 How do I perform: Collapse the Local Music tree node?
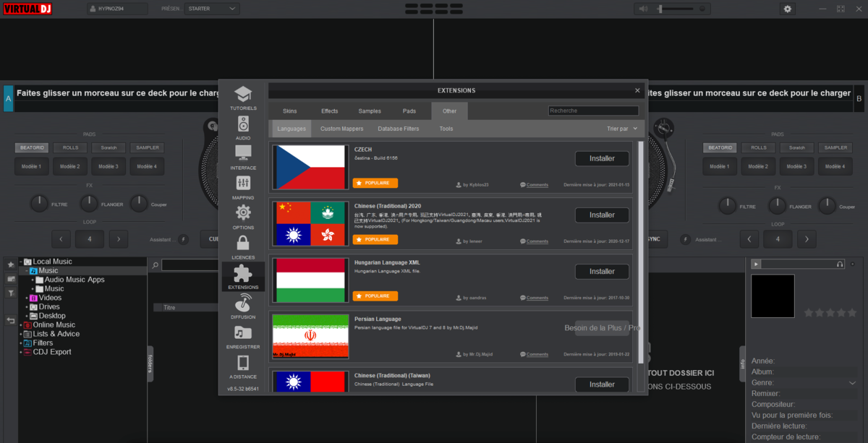pyautogui.click(x=21, y=262)
